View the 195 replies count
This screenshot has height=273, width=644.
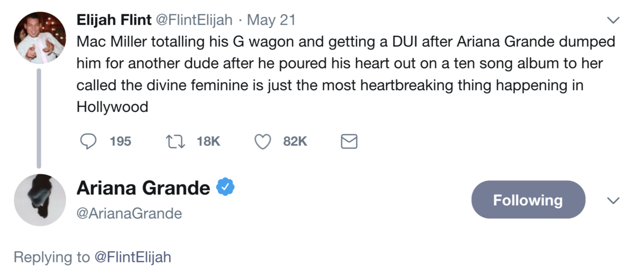pyautogui.click(x=120, y=142)
